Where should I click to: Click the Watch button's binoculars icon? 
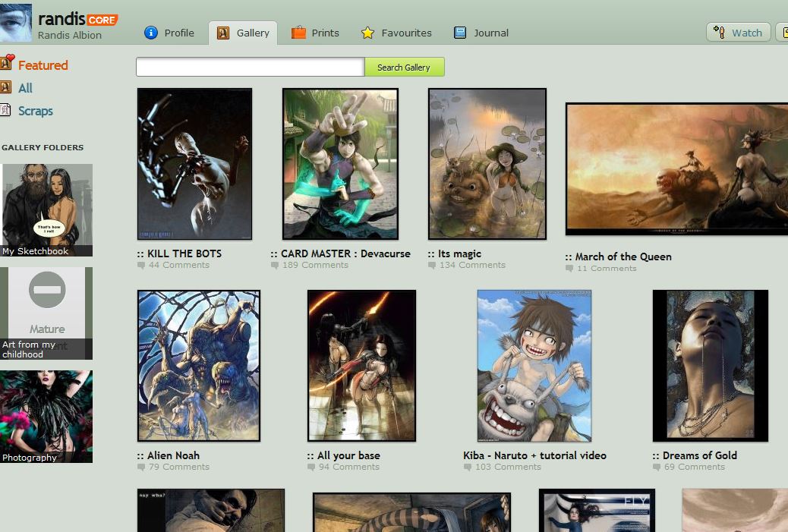[x=719, y=33]
